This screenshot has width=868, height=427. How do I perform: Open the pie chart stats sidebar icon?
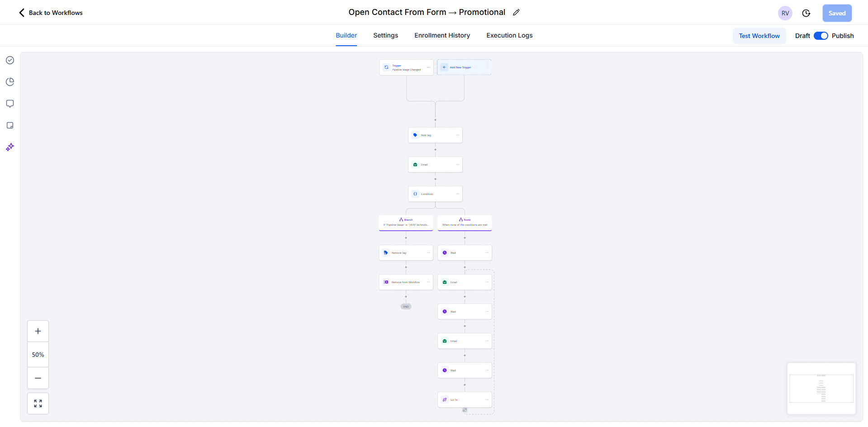pyautogui.click(x=10, y=82)
